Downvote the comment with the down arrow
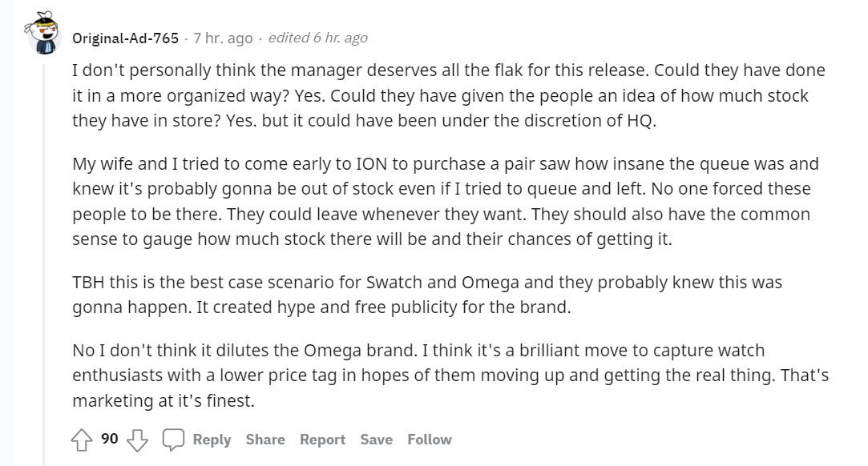The height and width of the screenshot is (466, 868). click(137, 440)
